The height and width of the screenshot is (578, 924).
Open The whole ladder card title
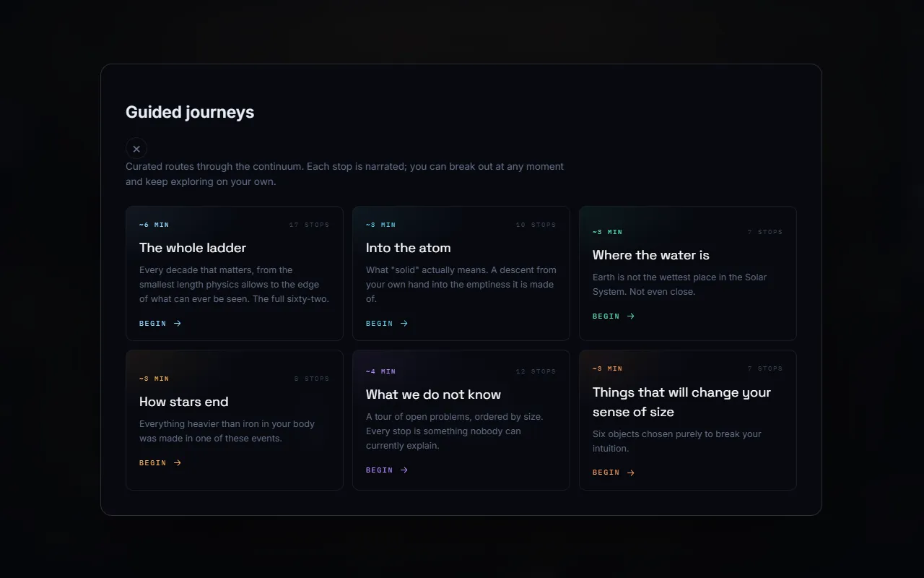click(193, 248)
